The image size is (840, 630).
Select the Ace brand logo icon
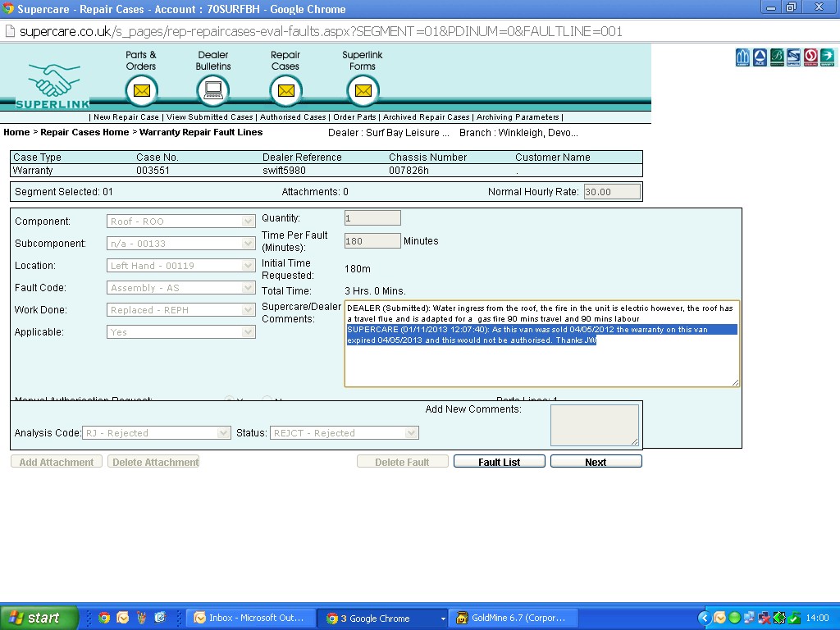760,57
